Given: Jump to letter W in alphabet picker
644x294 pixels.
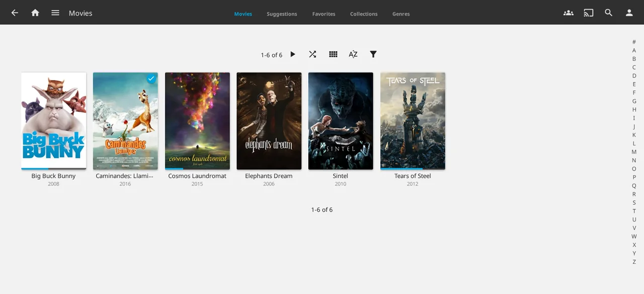Looking at the screenshot, I should pos(634,236).
